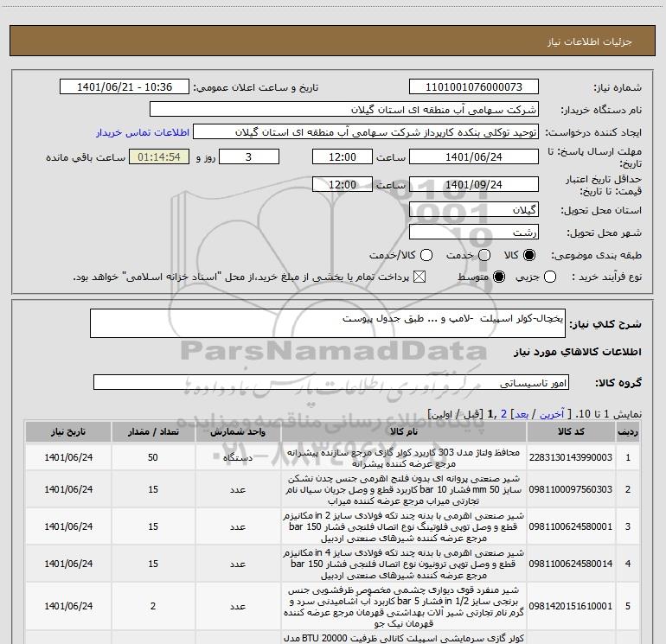This screenshot has width=666, height=644.
Task: Click the request creator name field
Action: click(366, 132)
